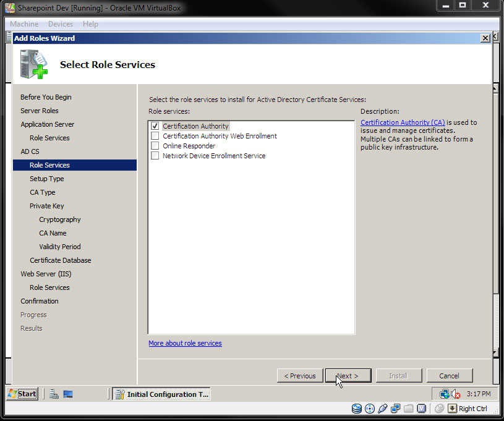
Task: Click the virtualization CPU indicator icon
Action: 421,409
